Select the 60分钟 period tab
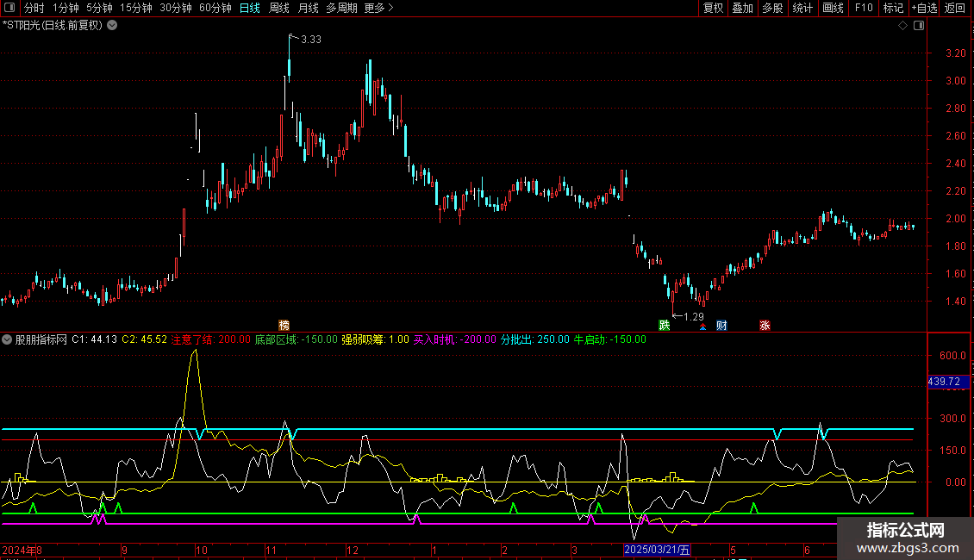974x560 pixels. coord(215,8)
